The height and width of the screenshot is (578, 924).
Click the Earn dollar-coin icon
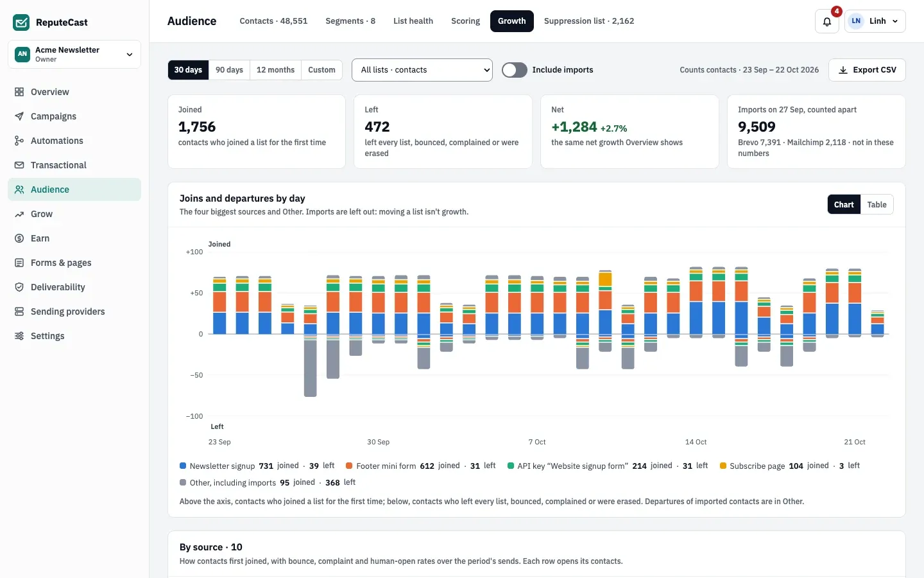(x=19, y=238)
